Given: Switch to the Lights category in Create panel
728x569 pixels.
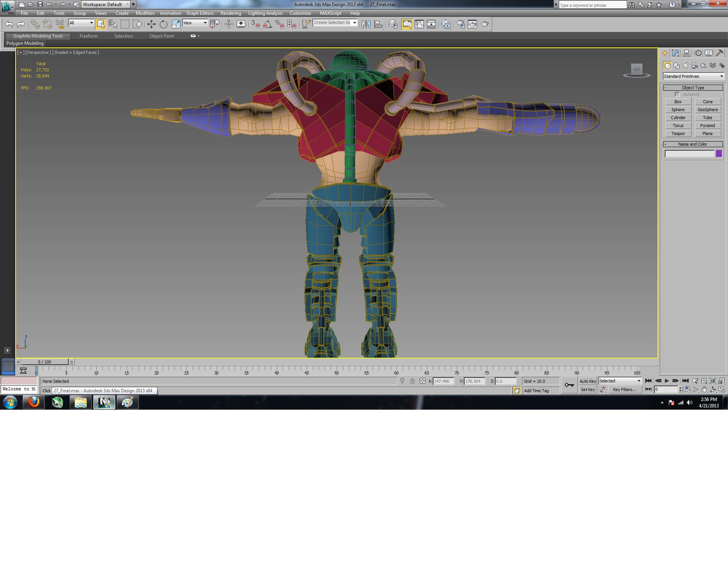Looking at the screenshot, I should (x=686, y=66).
